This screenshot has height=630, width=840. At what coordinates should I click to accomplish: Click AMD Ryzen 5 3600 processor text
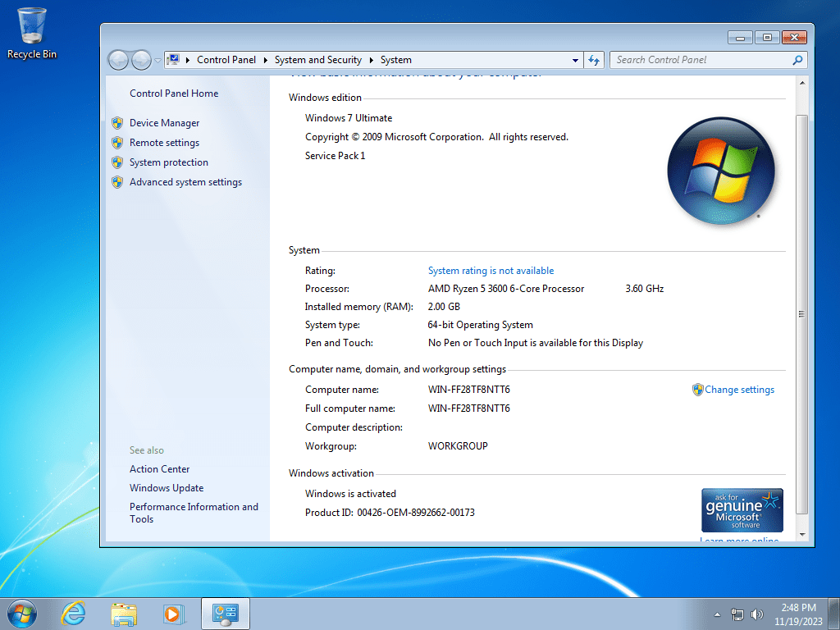pos(505,289)
